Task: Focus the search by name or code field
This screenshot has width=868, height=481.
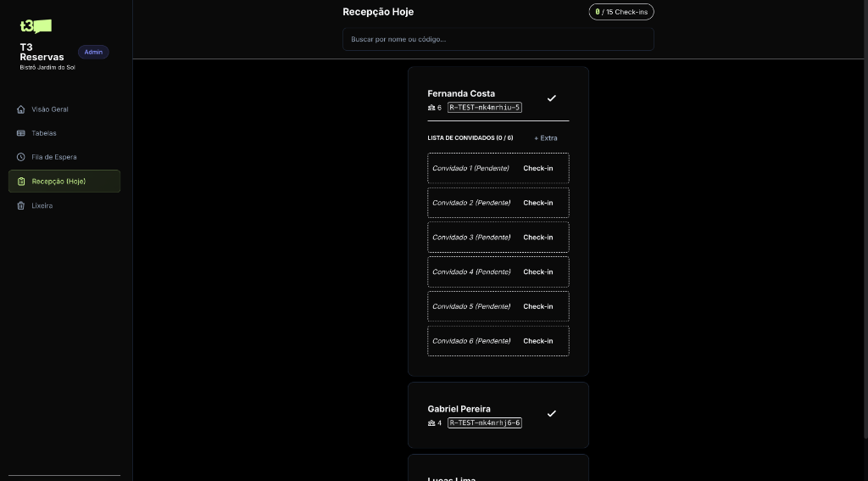Action: 498,39
